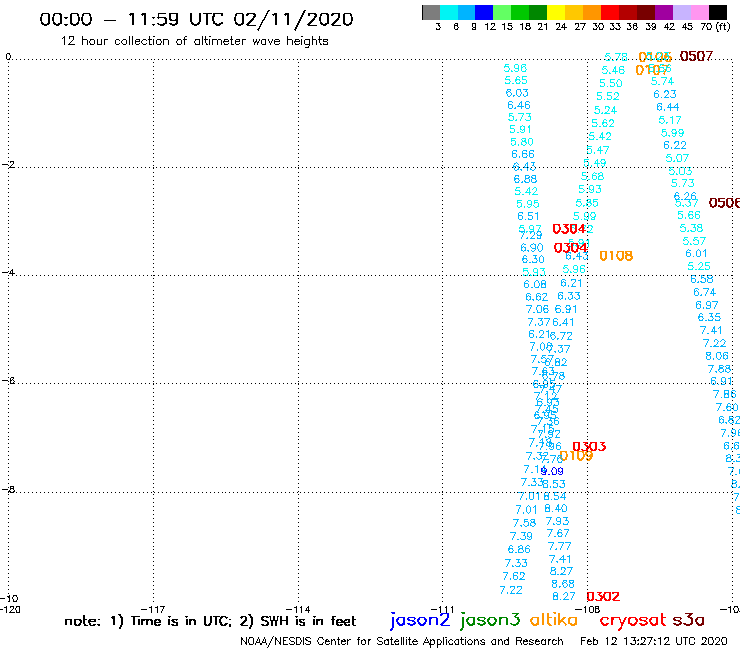Click the longitude axis label "-117"

tap(153, 609)
